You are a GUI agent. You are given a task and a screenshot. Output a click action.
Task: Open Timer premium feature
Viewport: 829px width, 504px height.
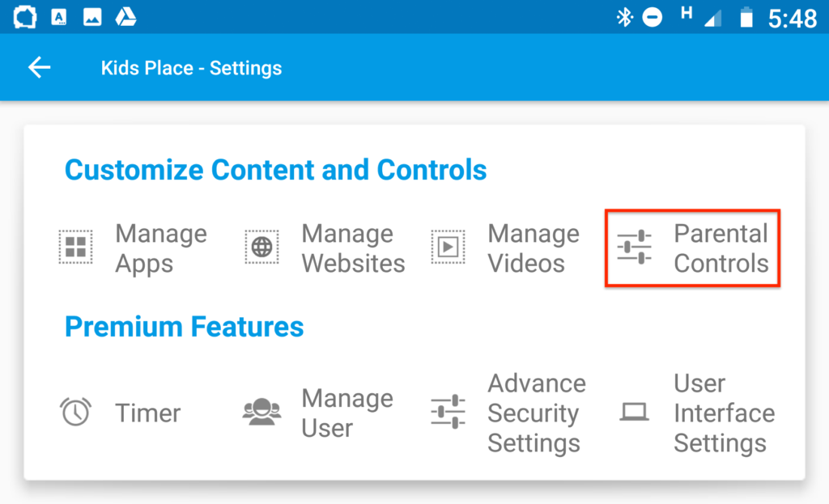coord(147,413)
